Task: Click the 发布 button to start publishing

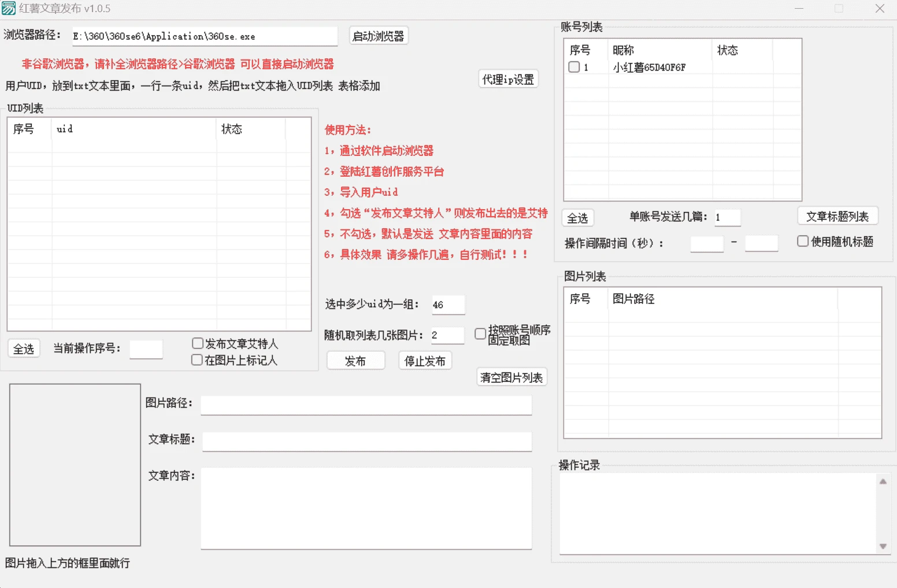Action: [355, 360]
